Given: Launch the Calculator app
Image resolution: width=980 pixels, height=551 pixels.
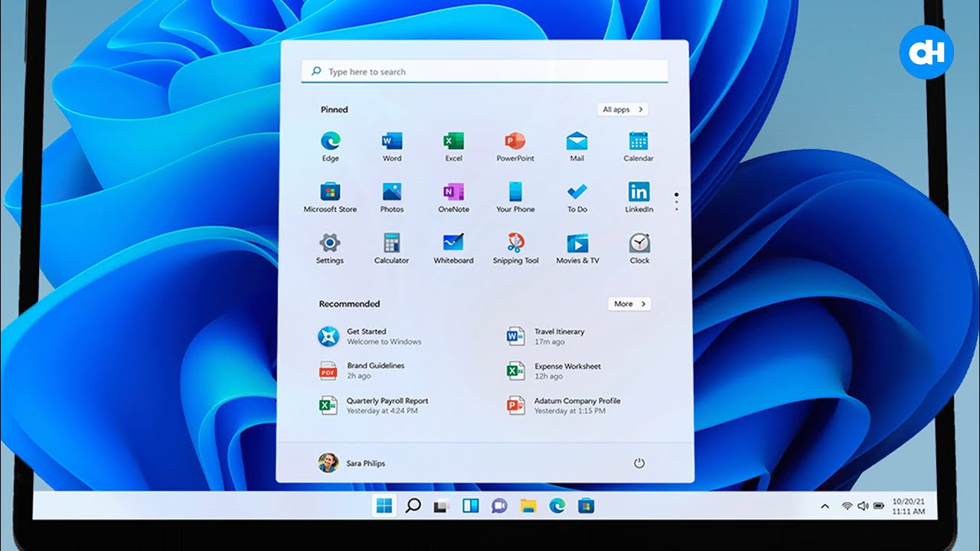Looking at the screenshot, I should 392,249.
